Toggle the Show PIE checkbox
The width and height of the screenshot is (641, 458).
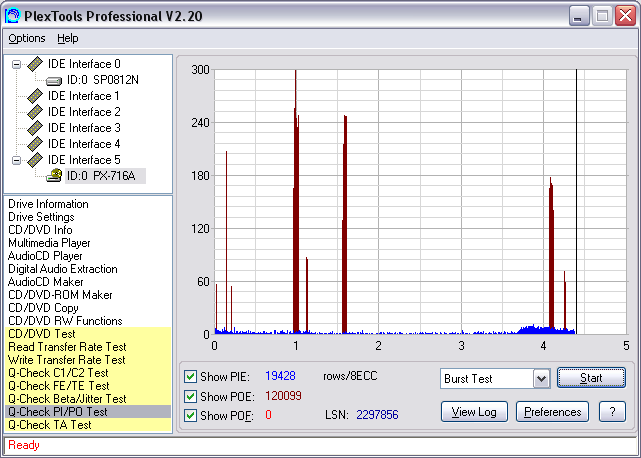click(x=190, y=376)
